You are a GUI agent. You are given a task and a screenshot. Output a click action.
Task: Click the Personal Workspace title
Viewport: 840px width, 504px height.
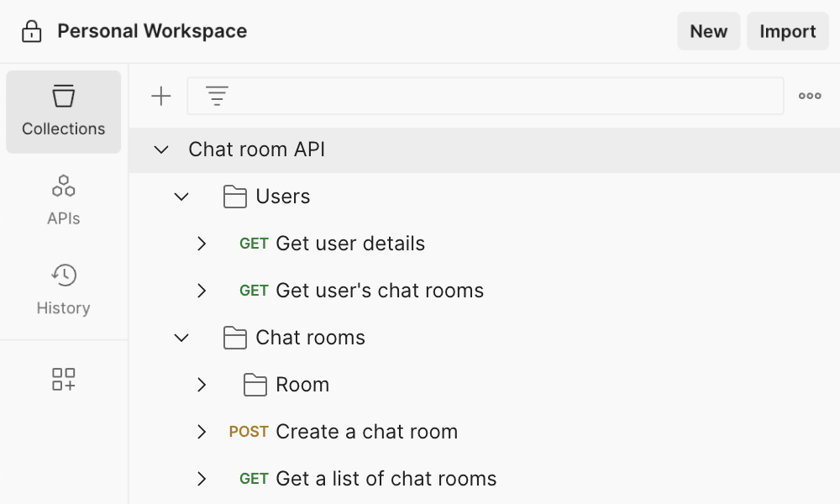point(152,32)
